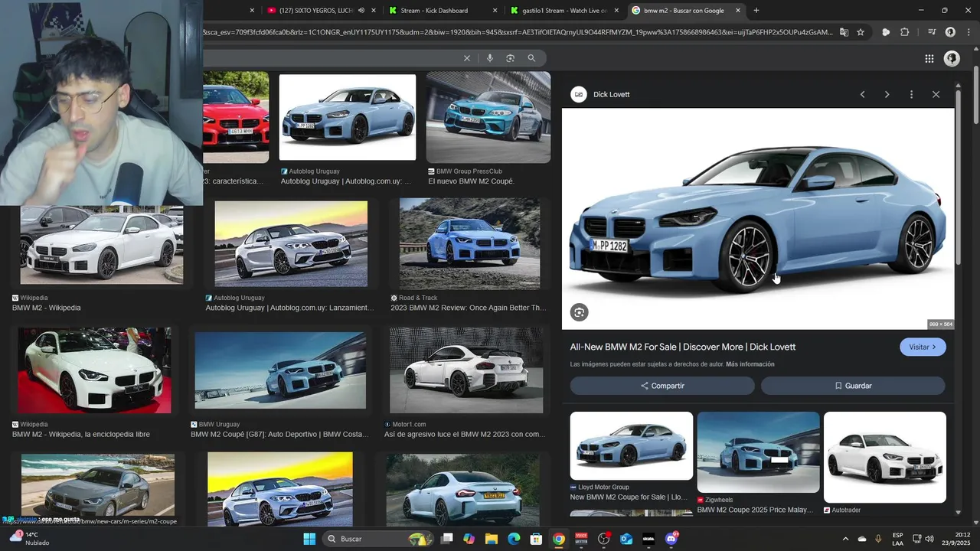Click the Dick Lovett source logo

point(579,94)
